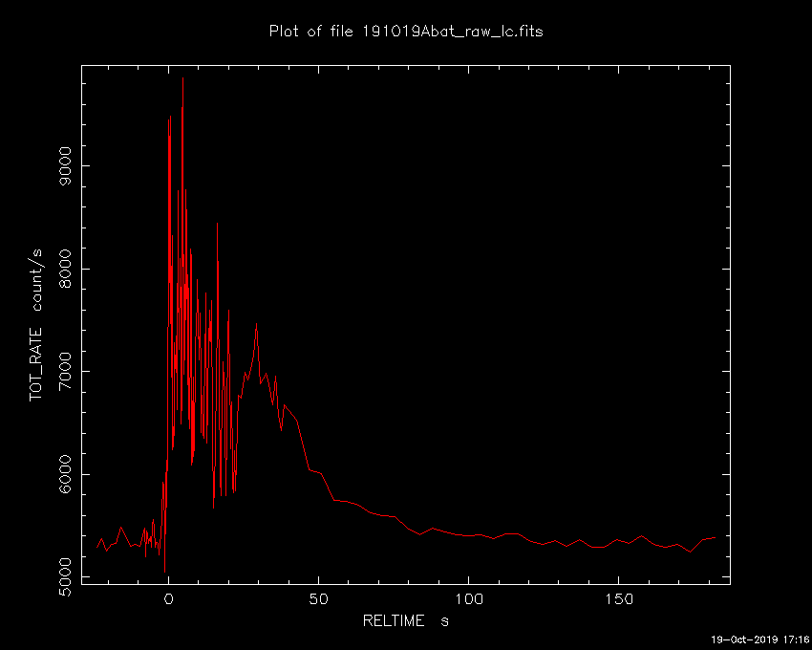
Task: Click the y-axis tick label 8000
Action: (x=65, y=269)
